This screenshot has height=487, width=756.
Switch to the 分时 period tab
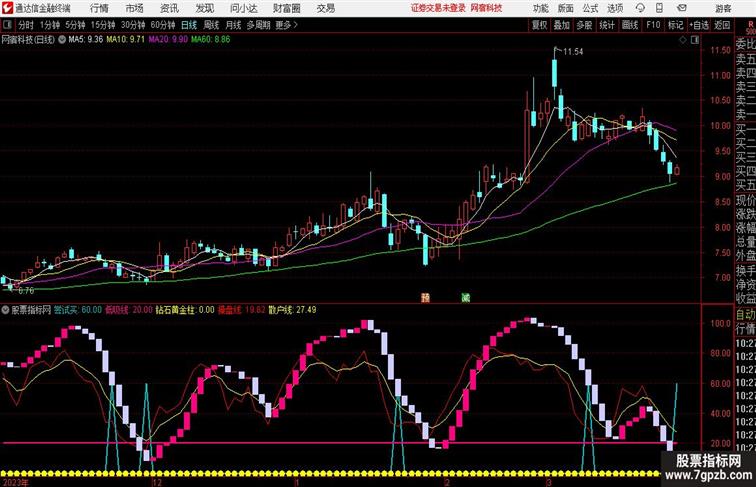coord(26,25)
